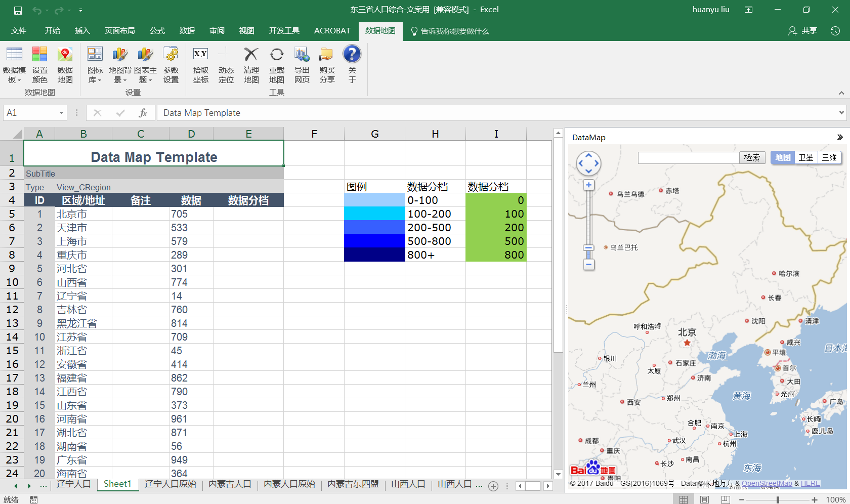Image resolution: width=850 pixels, height=504 pixels.
Task: Switch to the 数据地图 ribbon tab
Action: 380,31
